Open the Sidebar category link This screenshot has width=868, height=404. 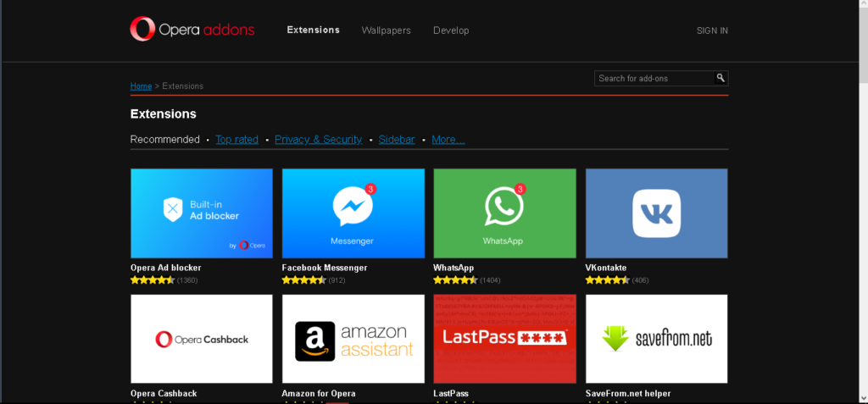(x=397, y=140)
